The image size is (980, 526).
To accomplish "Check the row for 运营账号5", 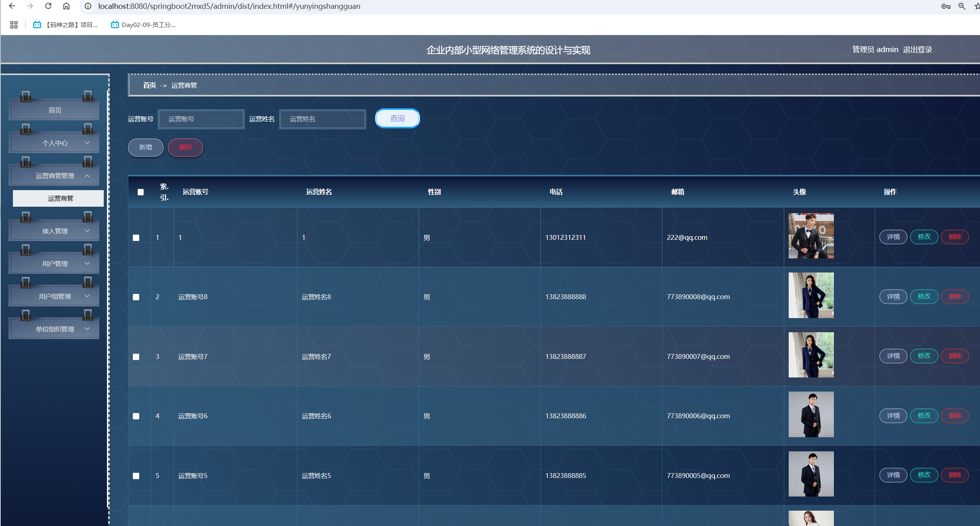I will pos(136,476).
